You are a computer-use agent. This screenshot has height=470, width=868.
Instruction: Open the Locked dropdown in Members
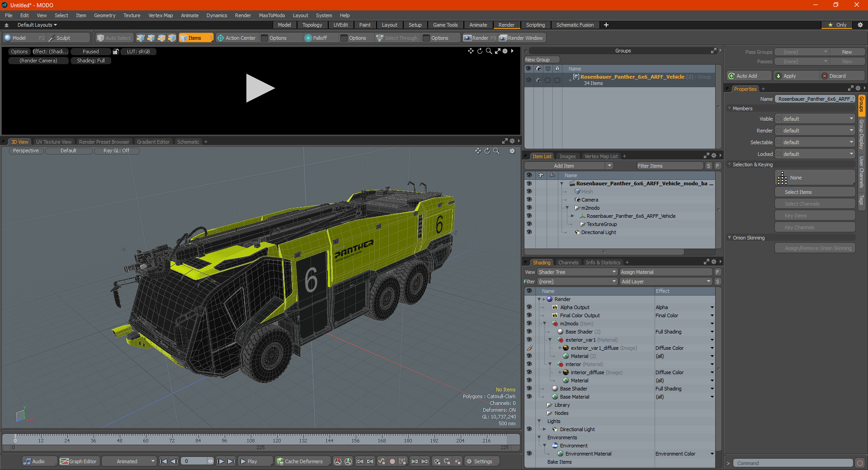click(818, 154)
